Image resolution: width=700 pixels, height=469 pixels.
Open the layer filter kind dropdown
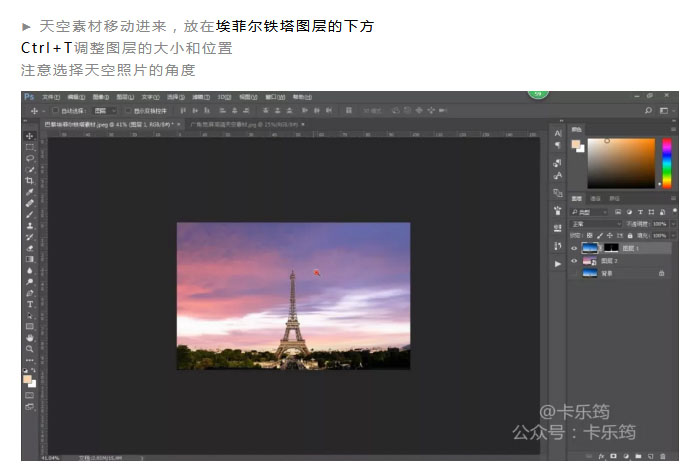(590, 212)
